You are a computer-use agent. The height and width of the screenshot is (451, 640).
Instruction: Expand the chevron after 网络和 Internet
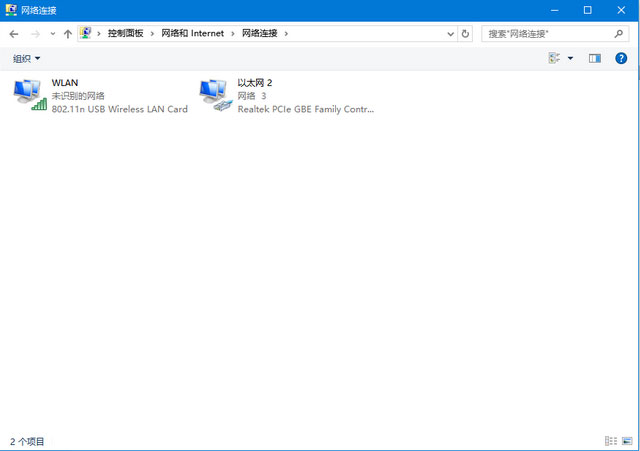(233, 33)
